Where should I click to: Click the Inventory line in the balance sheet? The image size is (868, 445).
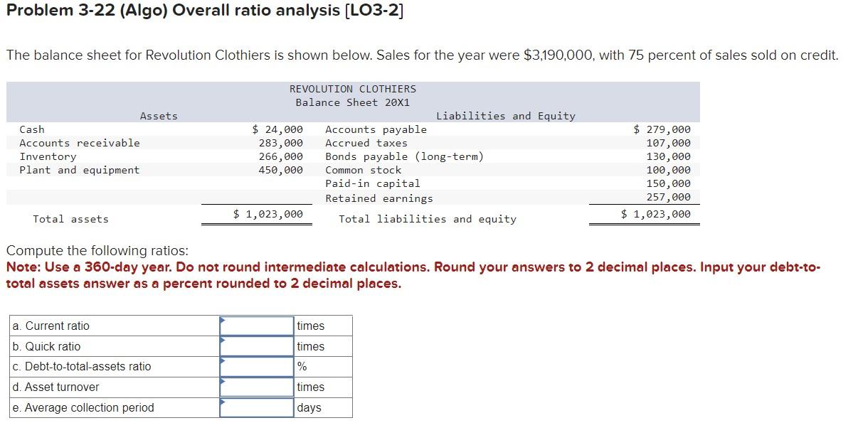point(47,156)
